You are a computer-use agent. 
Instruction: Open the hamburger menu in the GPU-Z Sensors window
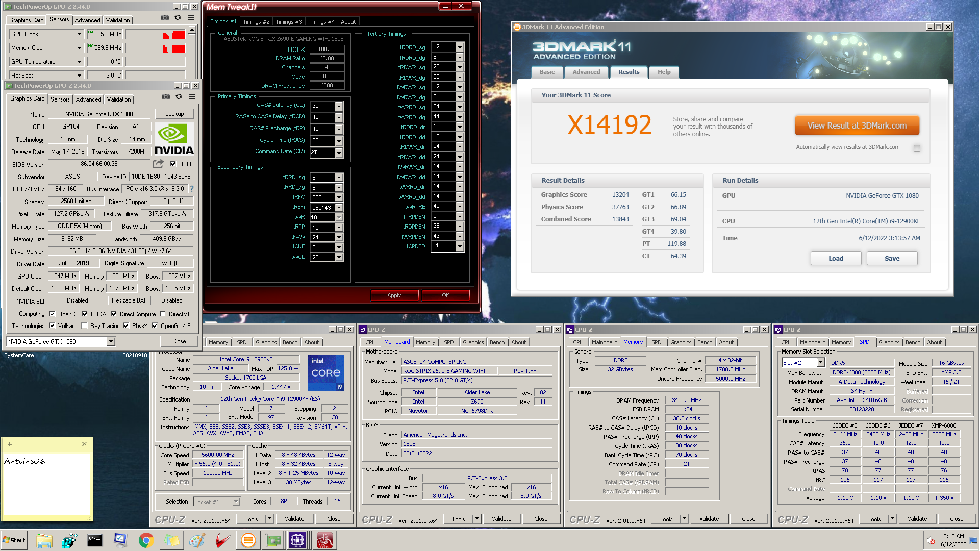(191, 18)
